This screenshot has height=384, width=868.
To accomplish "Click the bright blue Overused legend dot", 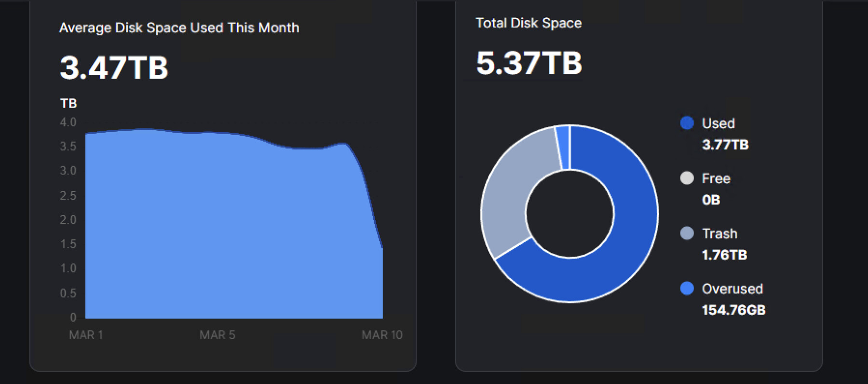I will coord(687,288).
